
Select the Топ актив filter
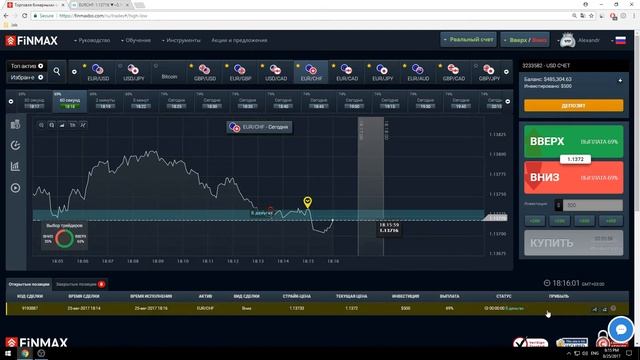[x=27, y=66]
